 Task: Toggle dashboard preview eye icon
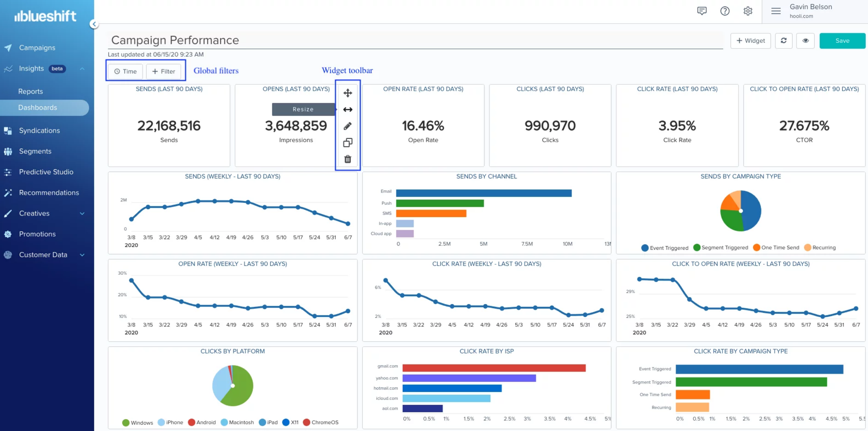point(805,41)
